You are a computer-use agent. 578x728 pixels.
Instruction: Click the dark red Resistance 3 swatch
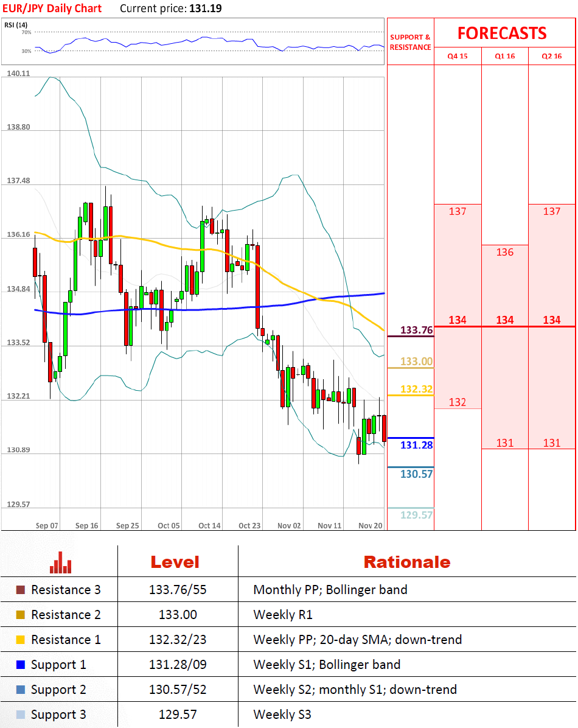pos(21,590)
